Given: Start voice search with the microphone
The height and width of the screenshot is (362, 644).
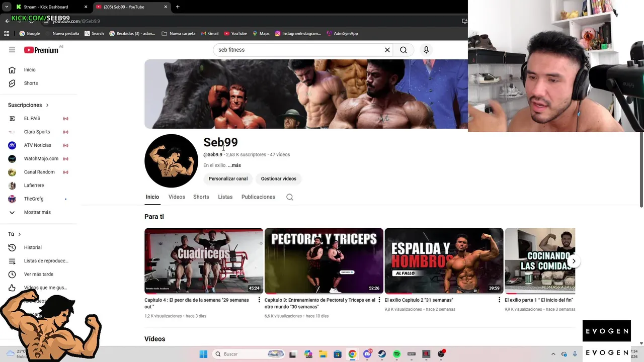Looking at the screenshot, I should click(x=426, y=50).
